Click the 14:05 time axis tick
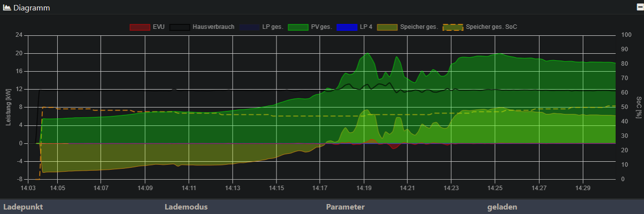 click(58, 189)
